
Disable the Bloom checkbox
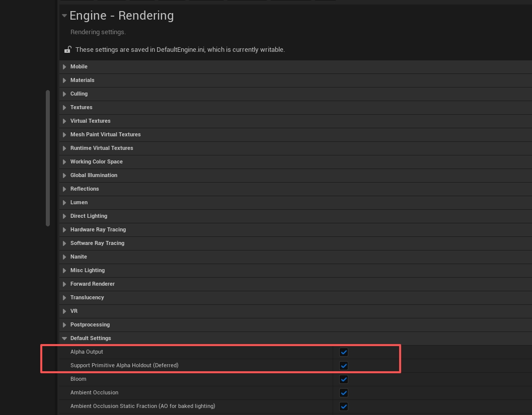(344, 379)
